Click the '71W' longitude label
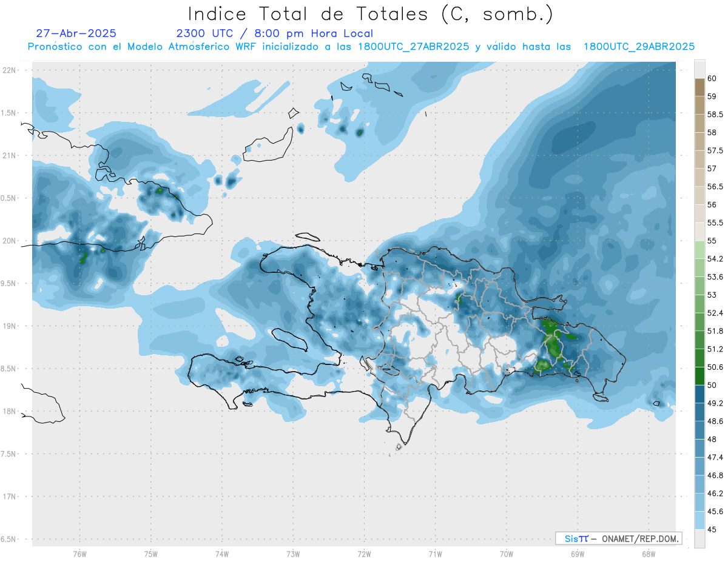The height and width of the screenshot is (562, 728). coord(435,554)
